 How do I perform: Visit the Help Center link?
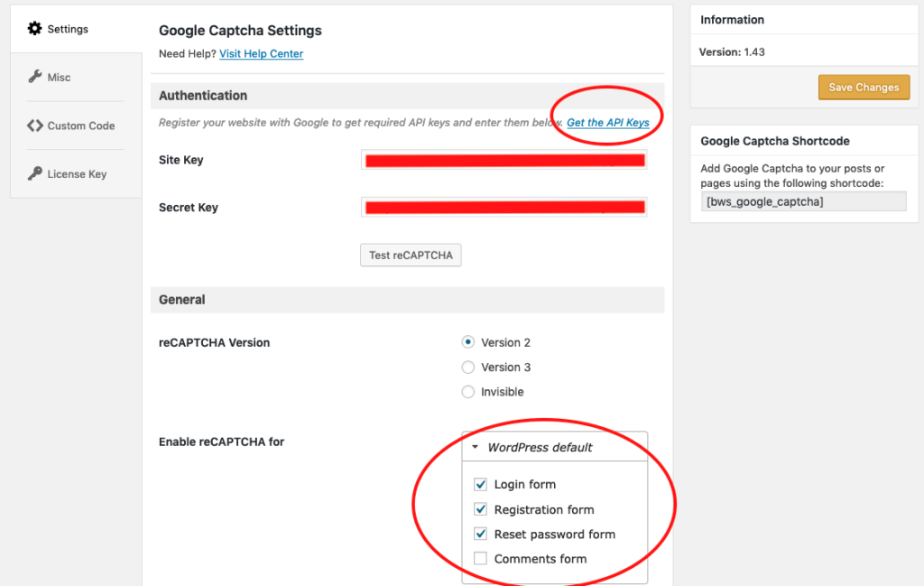coord(261,53)
